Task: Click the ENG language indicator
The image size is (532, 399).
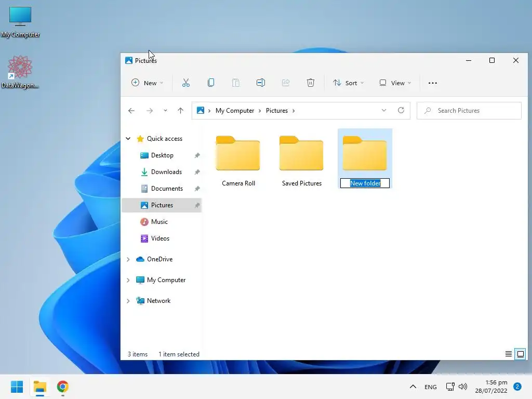Action: (431, 387)
